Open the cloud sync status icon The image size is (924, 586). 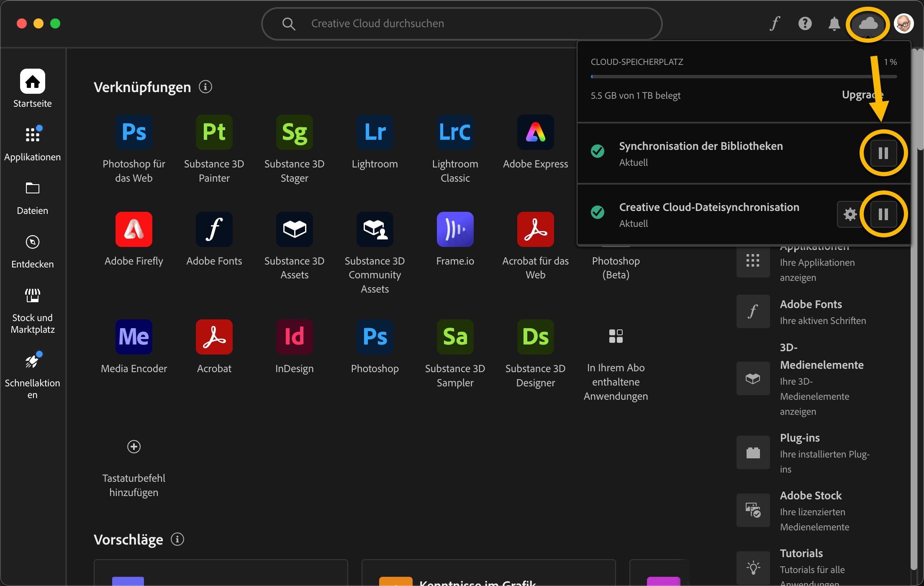pyautogui.click(x=868, y=24)
